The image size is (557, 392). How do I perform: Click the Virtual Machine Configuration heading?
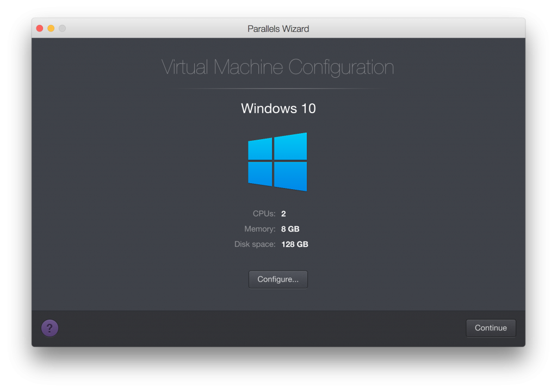point(278,67)
